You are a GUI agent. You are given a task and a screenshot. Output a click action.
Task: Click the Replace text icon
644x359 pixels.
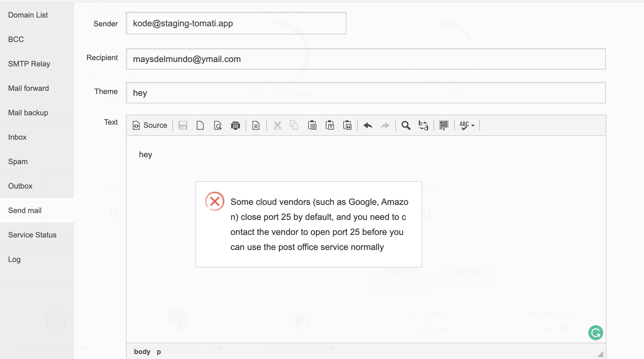(x=423, y=125)
